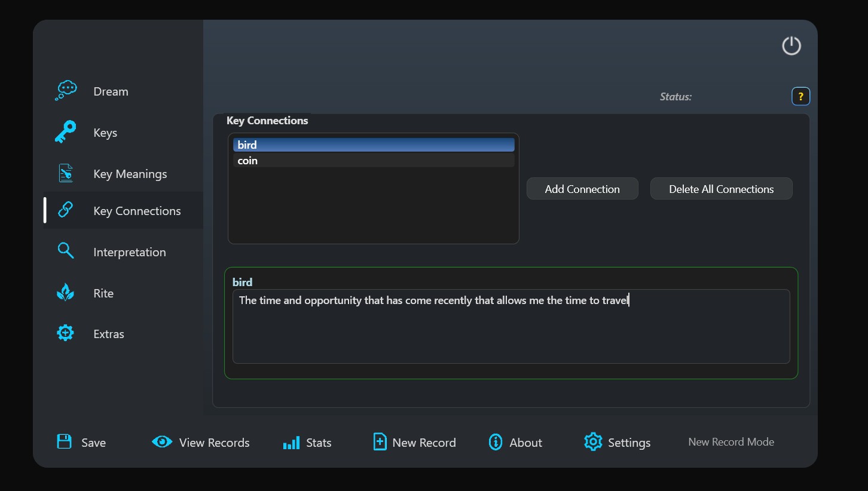The image size is (868, 491).
Task: Click the eye icon for View Records
Action: (162, 441)
